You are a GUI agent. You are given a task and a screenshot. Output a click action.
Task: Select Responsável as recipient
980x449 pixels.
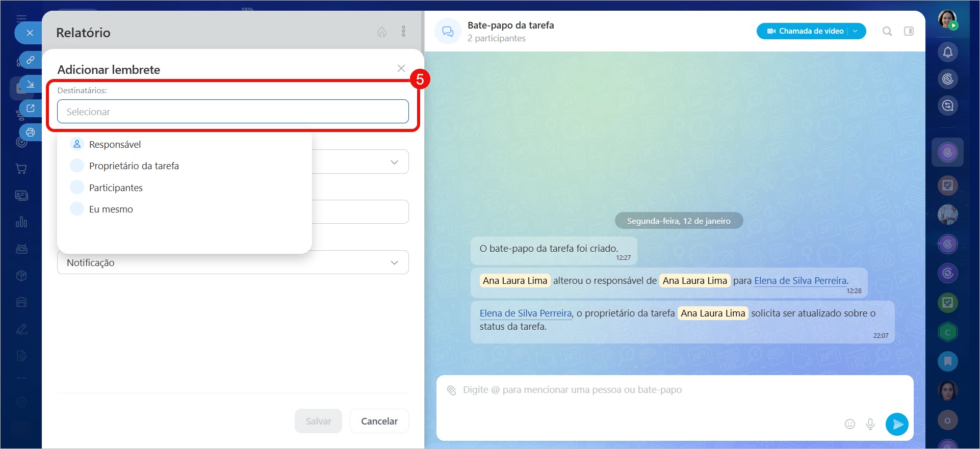[x=115, y=145]
